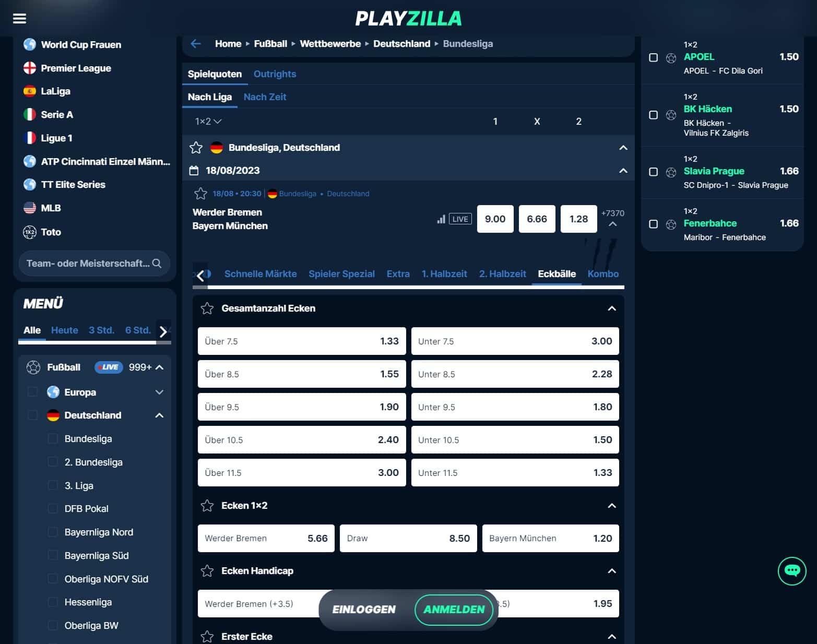Image resolution: width=817 pixels, height=644 pixels.
Task: Check the DFB Pokal checkbox
Action: (x=53, y=509)
